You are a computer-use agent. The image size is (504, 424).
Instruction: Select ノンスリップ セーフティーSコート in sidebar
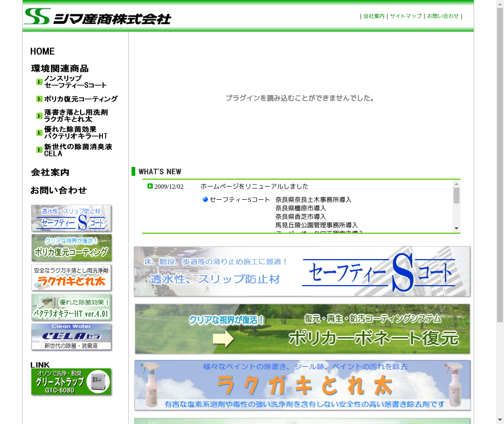click(75, 82)
